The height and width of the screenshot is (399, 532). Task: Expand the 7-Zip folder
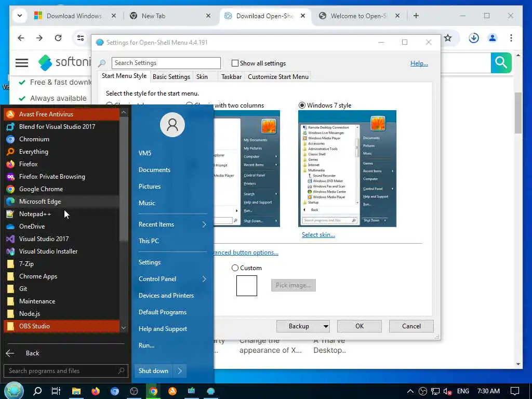61,264
